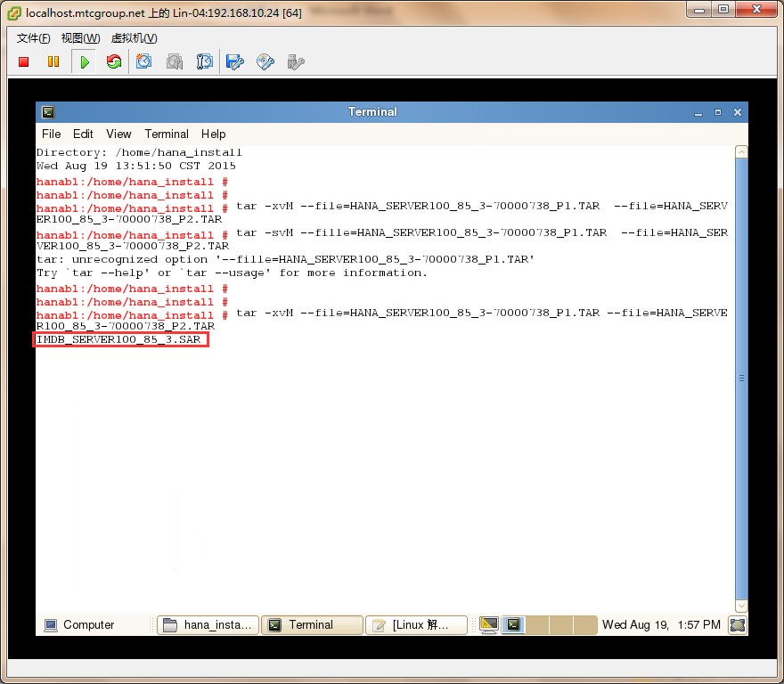The image size is (784, 684).
Task: Connect CD/DVD device icon
Action: [265, 61]
